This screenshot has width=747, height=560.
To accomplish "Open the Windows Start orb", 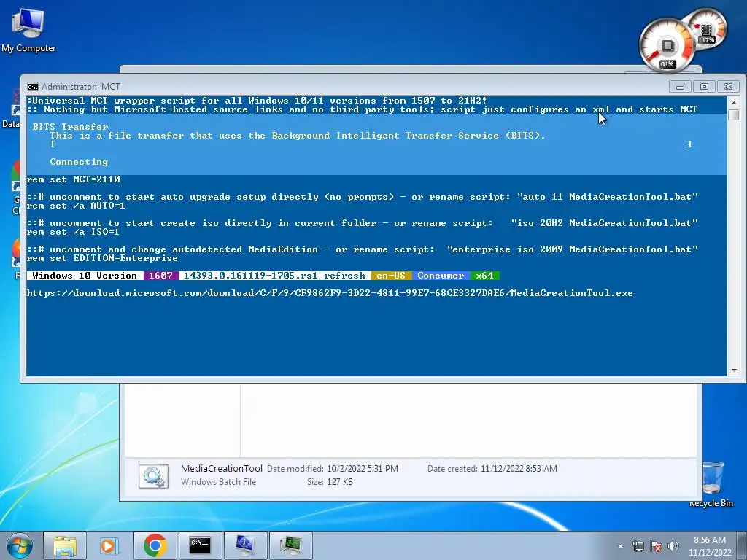I will point(20,545).
